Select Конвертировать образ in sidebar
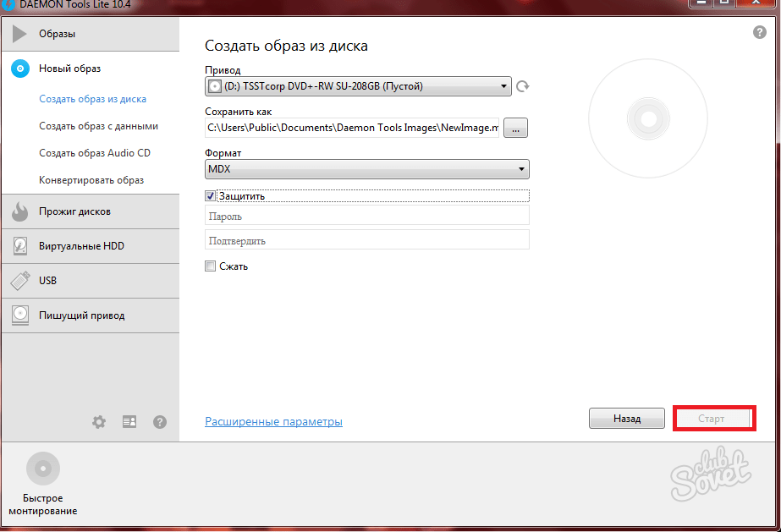This screenshot has width=781, height=532. (x=91, y=180)
